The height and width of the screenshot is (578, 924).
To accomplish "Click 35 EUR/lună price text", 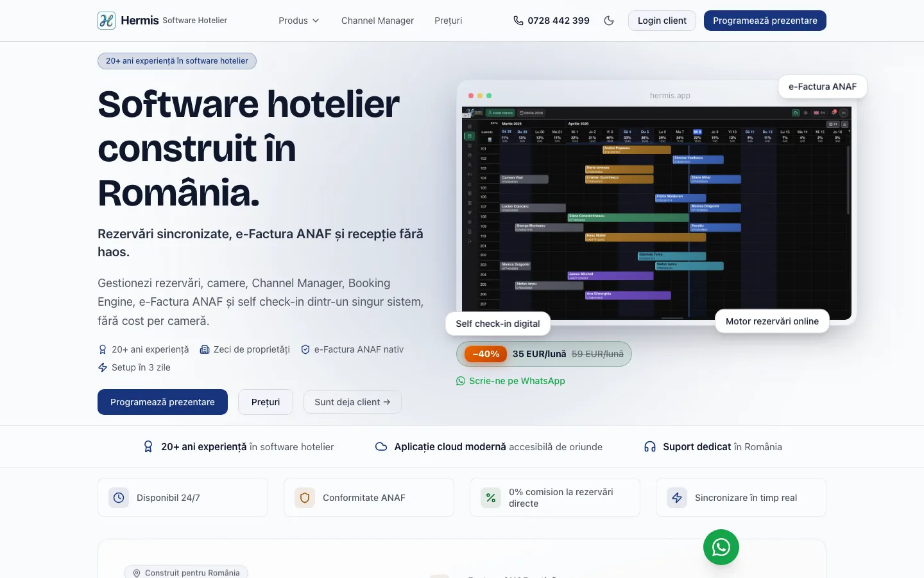I will pyautogui.click(x=539, y=354).
